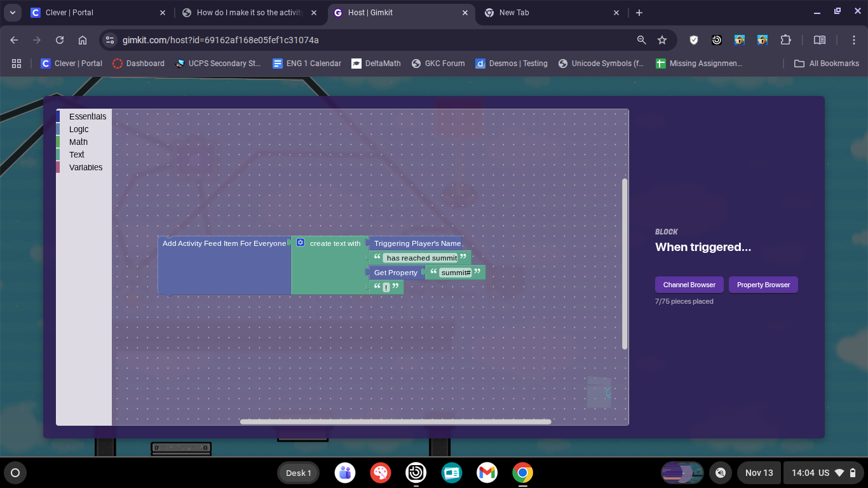Screen dimensions: 868x488
Task: Open the Channel Browser
Action: point(689,285)
